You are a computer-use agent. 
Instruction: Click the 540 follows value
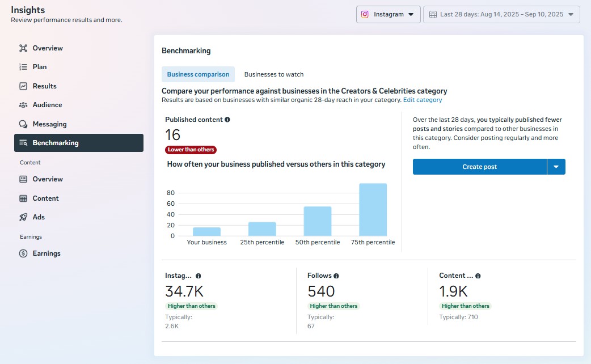[321, 291]
